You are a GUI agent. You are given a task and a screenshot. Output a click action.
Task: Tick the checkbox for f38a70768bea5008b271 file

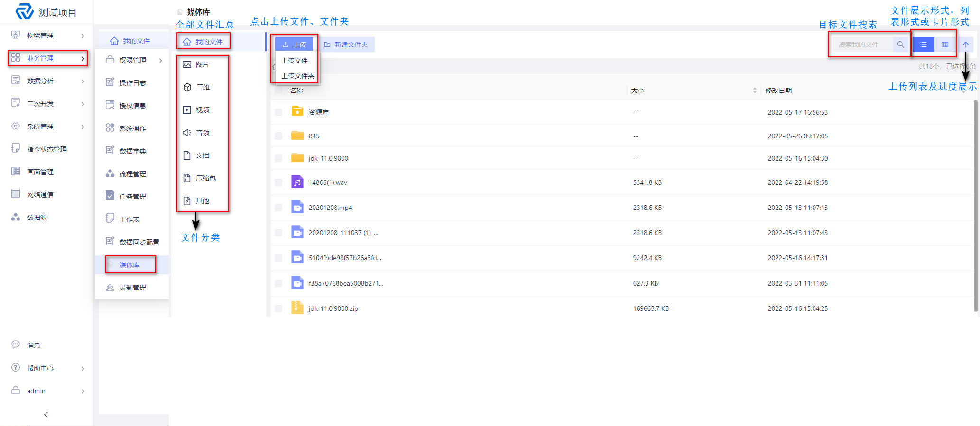[x=278, y=283]
